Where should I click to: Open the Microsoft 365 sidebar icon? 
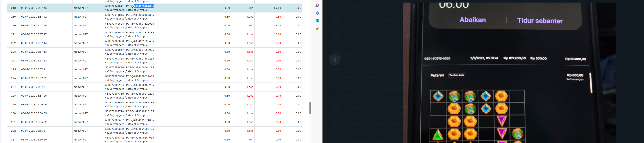[317, 13]
